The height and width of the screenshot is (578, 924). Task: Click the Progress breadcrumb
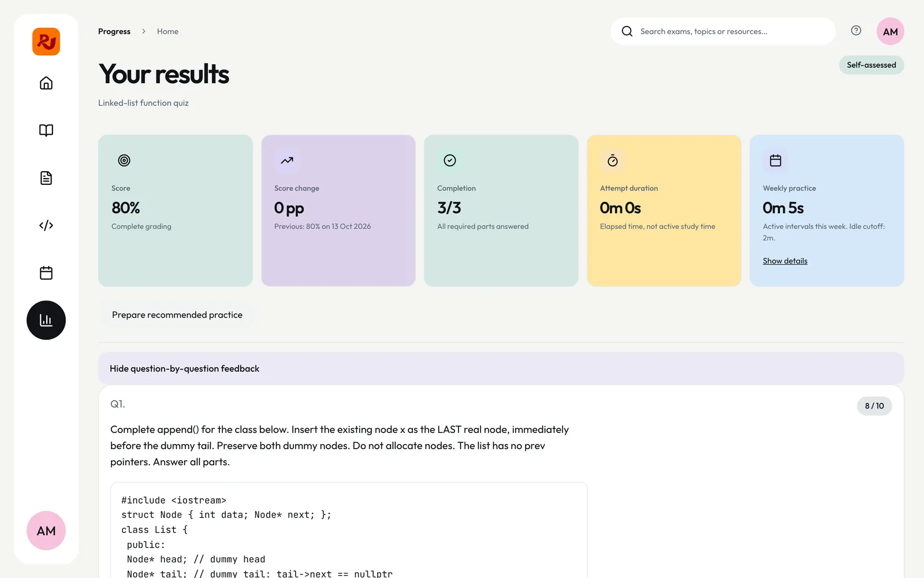(x=114, y=31)
